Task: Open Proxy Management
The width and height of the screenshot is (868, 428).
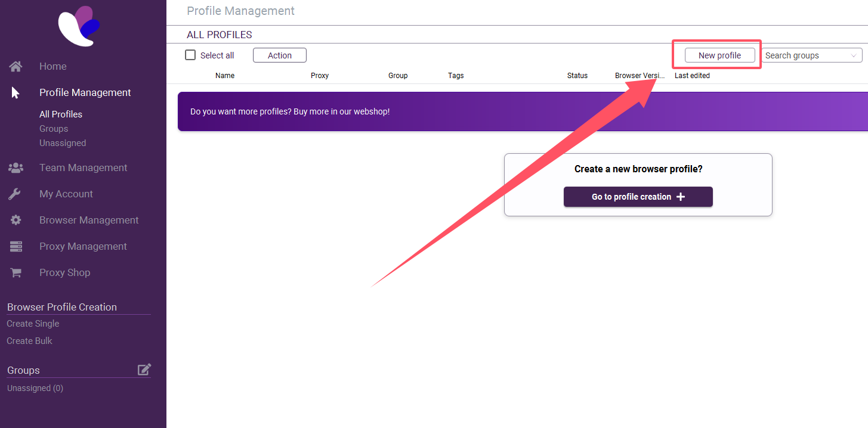Action: [83, 246]
